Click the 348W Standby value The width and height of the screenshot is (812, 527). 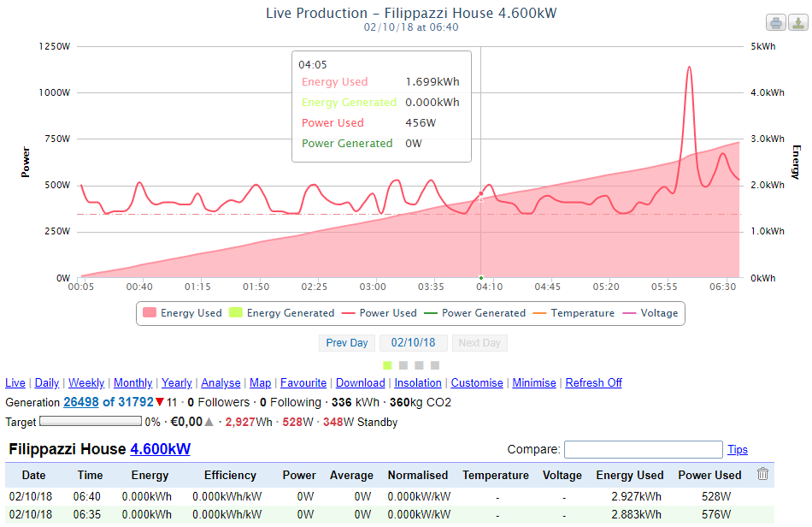360,423
